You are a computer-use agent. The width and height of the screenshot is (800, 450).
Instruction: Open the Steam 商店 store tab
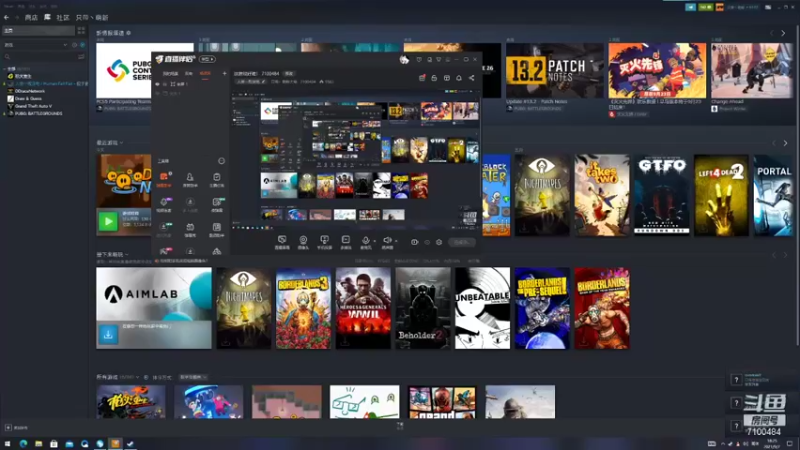point(31,17)
